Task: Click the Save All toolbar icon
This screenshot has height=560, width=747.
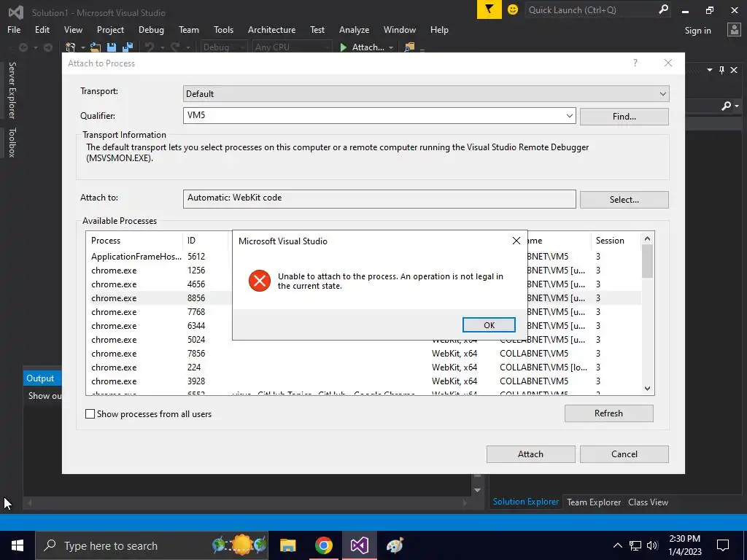Action: click(x=127, y=47)
